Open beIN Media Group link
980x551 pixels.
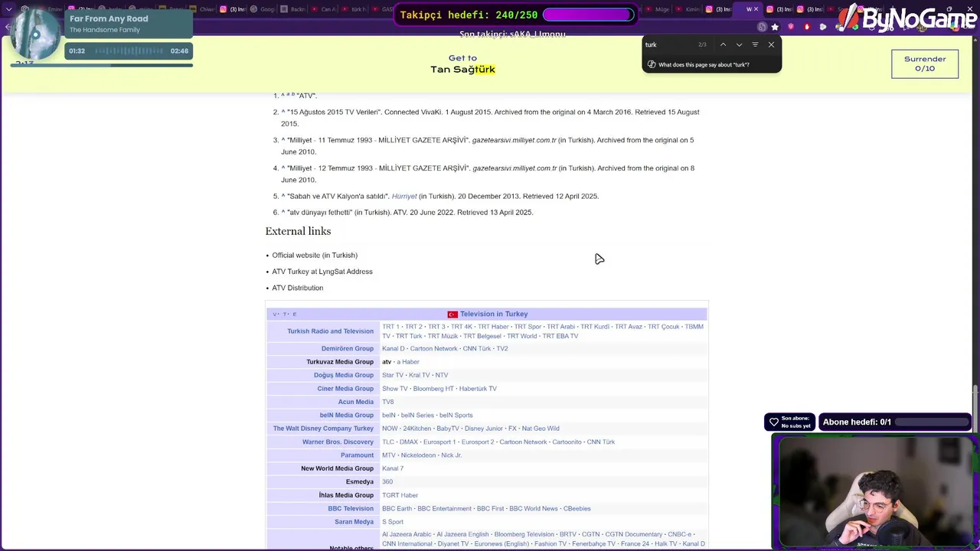[347, 416]
